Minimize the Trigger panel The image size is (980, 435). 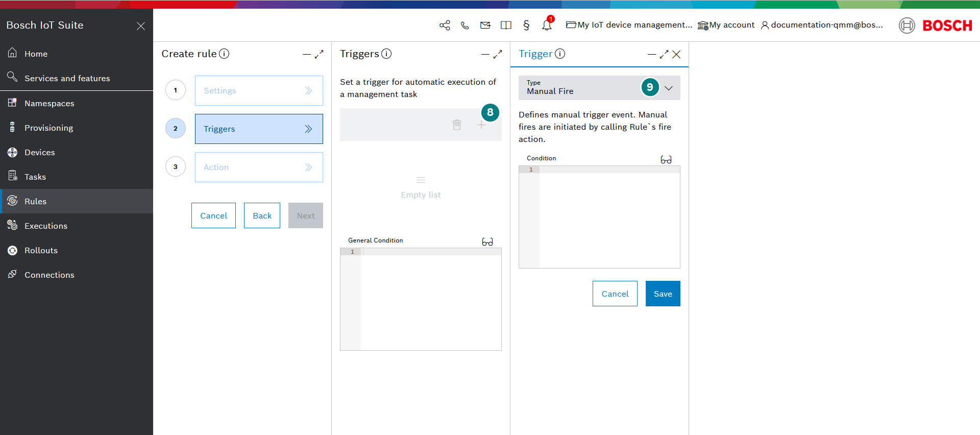coord(652,54)
